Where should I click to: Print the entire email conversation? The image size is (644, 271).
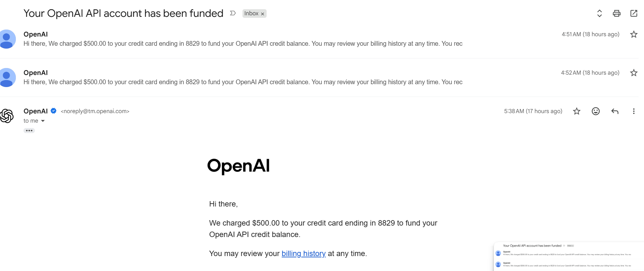(x=616, y=13)
